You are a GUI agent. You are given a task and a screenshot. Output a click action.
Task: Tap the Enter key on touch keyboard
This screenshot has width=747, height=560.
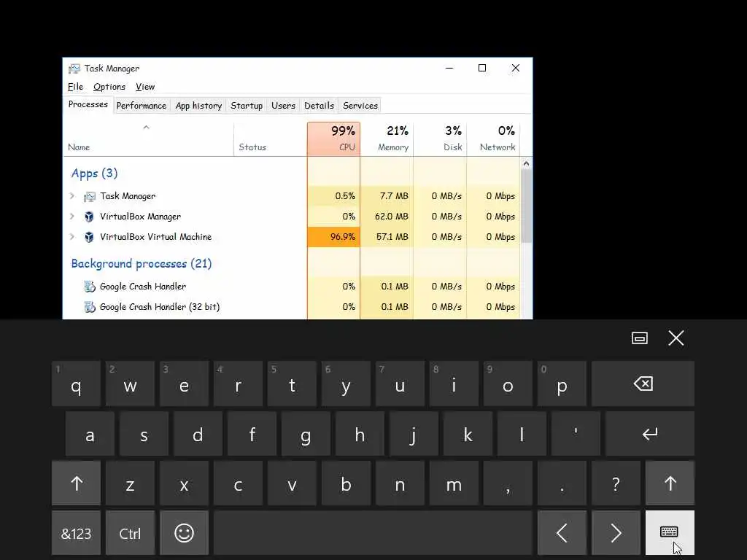pos(650,434)
